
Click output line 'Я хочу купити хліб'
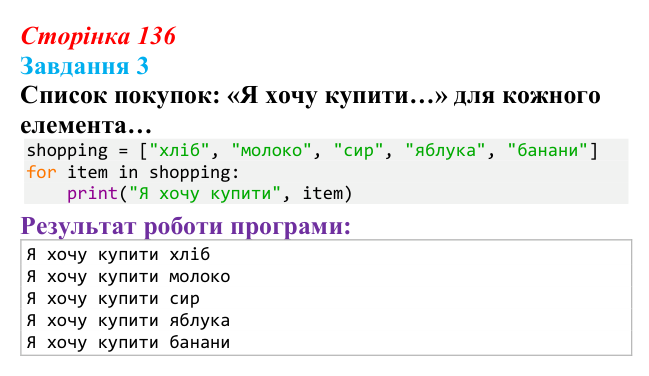pos(118,255)
